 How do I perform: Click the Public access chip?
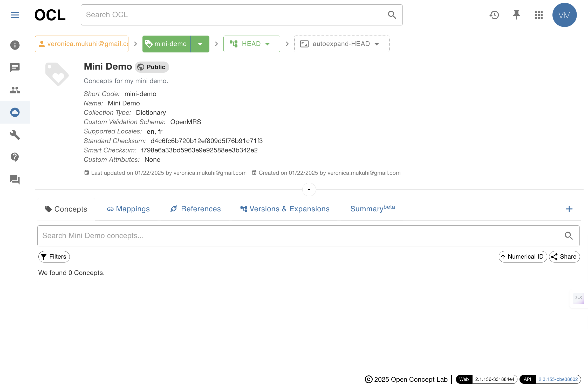click(152, 67)
